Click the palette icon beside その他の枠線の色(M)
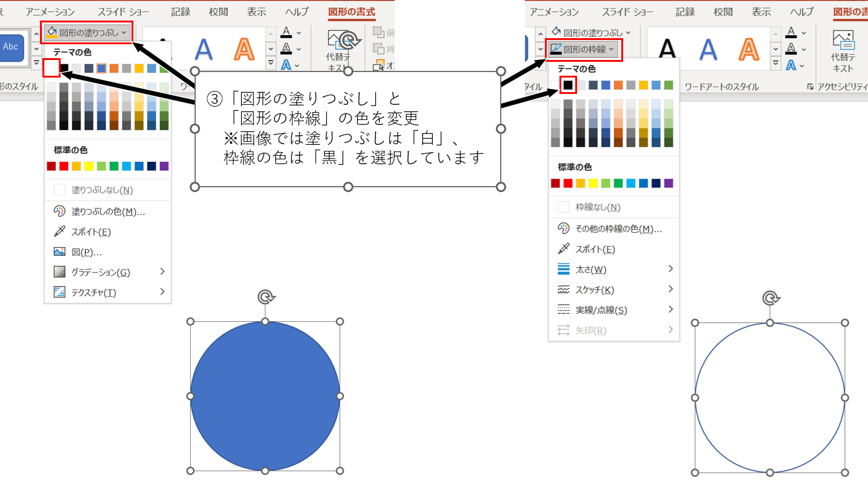Viewport: 868px width, 489px height. (564, 229)
